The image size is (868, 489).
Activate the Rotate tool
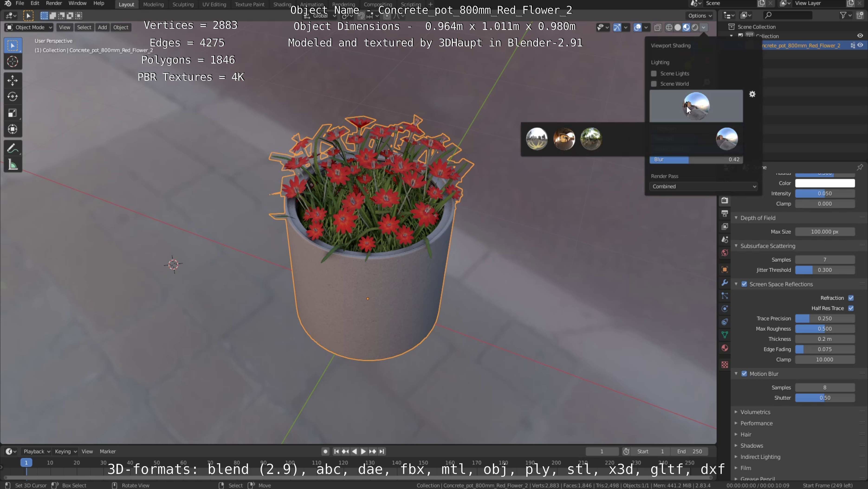click(13, 97)
